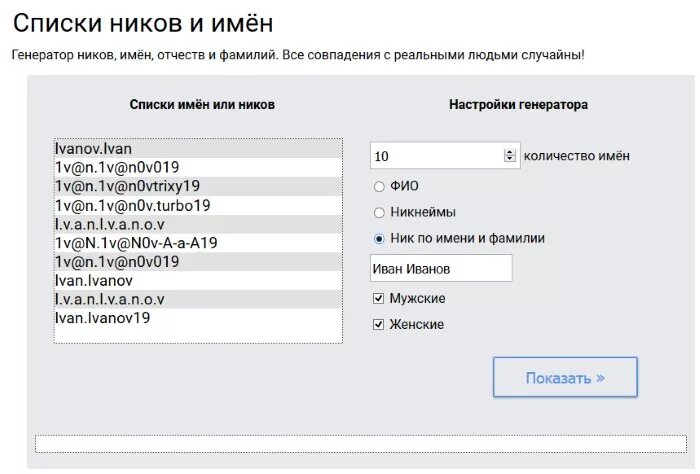Select the Ivanov.Ivan list entry
Image resolution: width=700 pixels, height=474 pixels.
(x=198, y=149)
